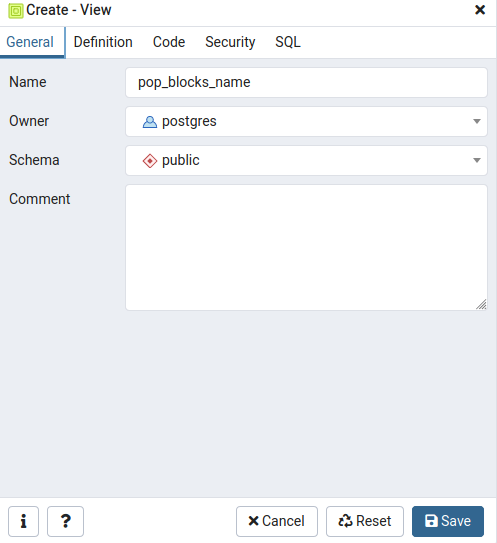Click inside the Comment text area
Image resolution: width=497 pixels, height=543 pixels.
pos(306,247)
